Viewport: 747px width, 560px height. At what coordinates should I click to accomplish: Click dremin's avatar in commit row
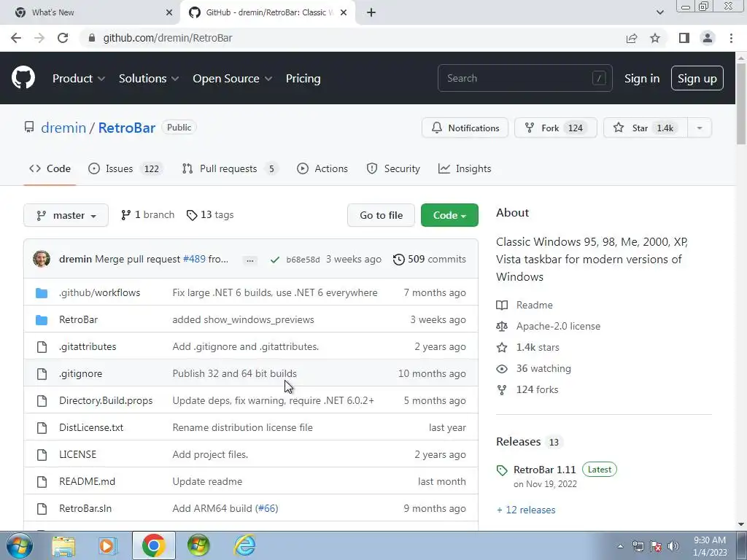coord(42,259)
